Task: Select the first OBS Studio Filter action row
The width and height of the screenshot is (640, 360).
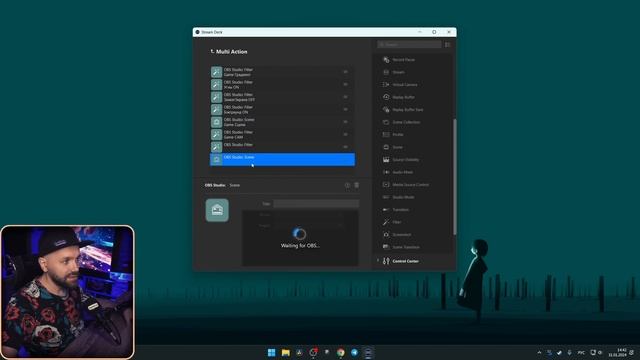Action: click(x=282, y=72)
